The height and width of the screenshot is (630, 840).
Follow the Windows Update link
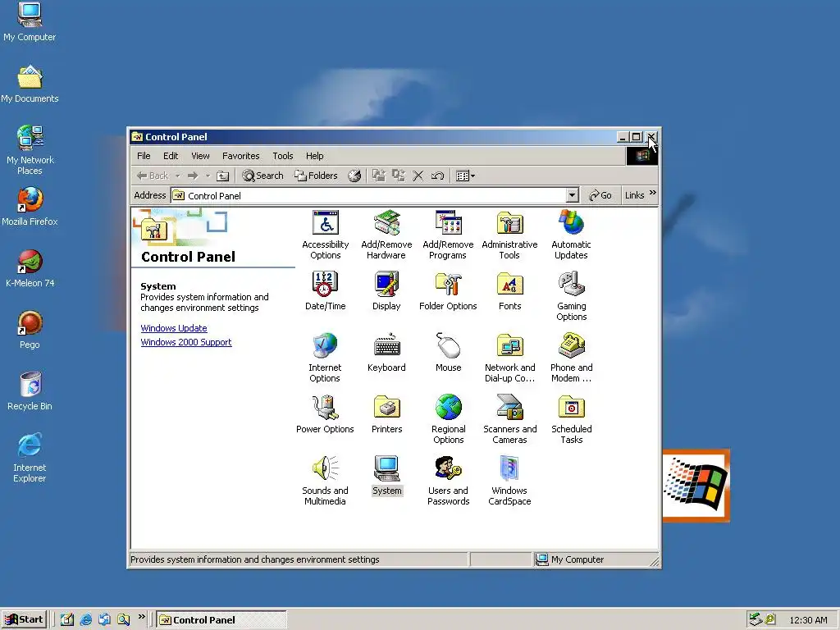tap(174, 328)
